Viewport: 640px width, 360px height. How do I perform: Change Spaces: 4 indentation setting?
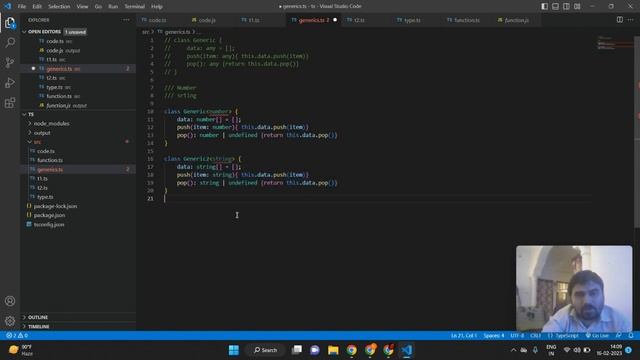pos(494,336)
